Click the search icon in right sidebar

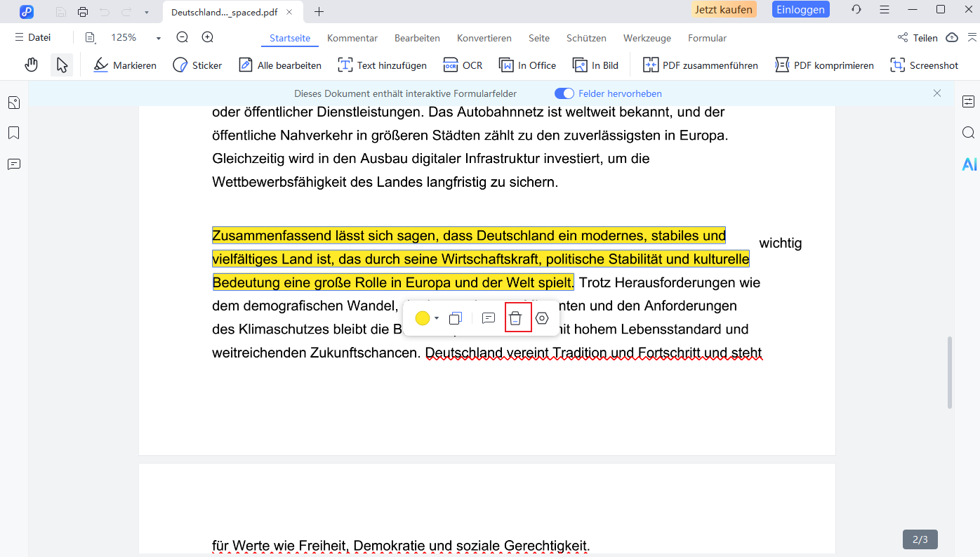pyautogui.click(x=969, y=133)
